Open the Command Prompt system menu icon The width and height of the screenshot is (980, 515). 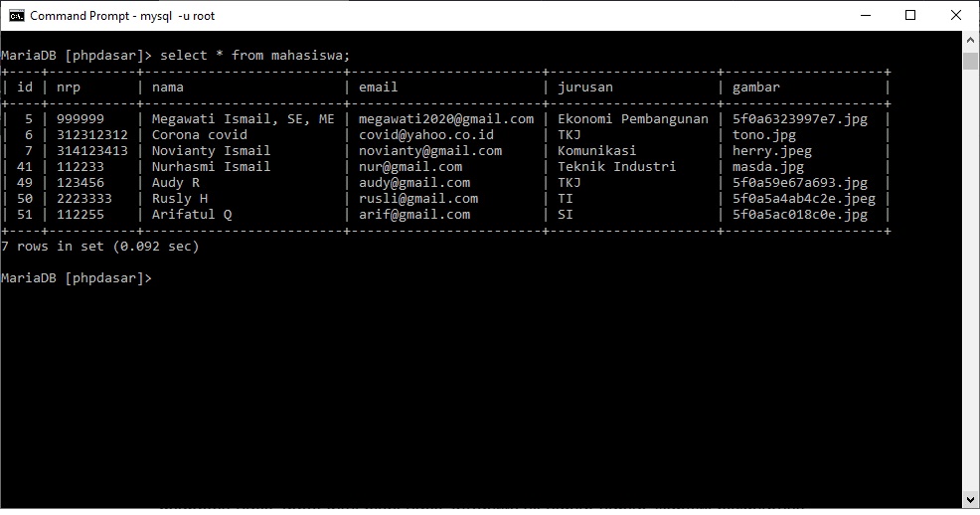point(17,15)
